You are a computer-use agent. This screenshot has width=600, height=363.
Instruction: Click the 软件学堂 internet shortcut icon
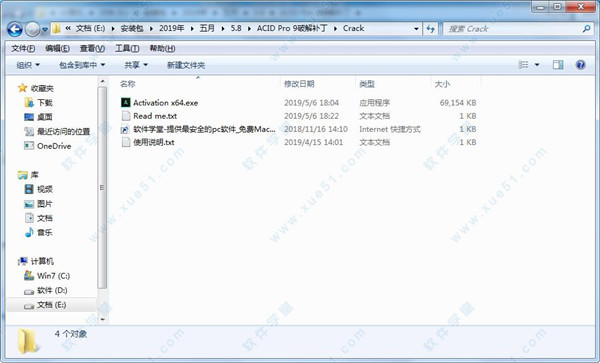point(126,129)
